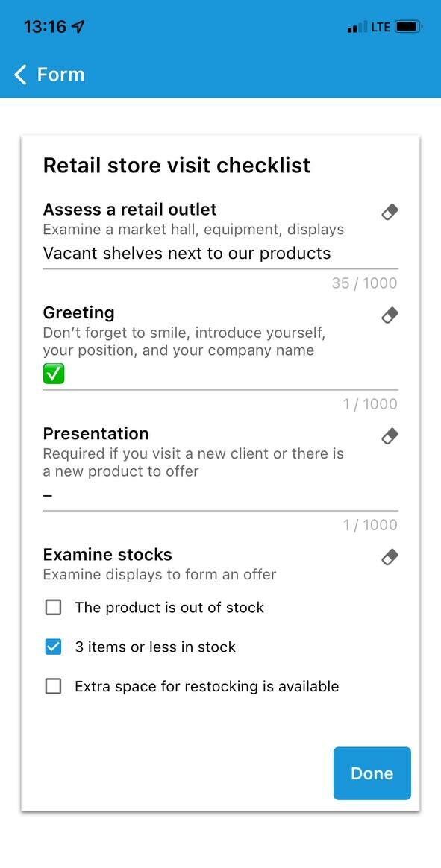Reset Examine stocks selections with eraser icon
The width and height of the screenshot is (441, 868).
(x=390, y=557)
